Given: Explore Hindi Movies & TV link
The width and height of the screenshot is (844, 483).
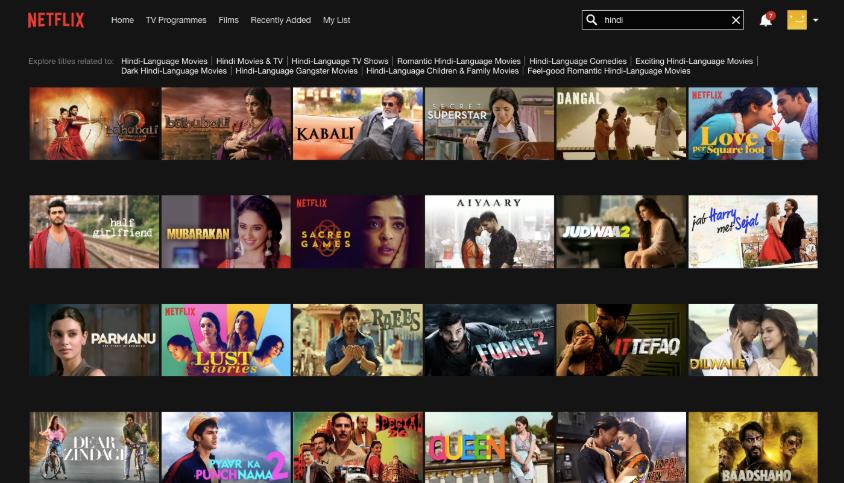Looking at the screenshot, I should (x=249, y=61).
